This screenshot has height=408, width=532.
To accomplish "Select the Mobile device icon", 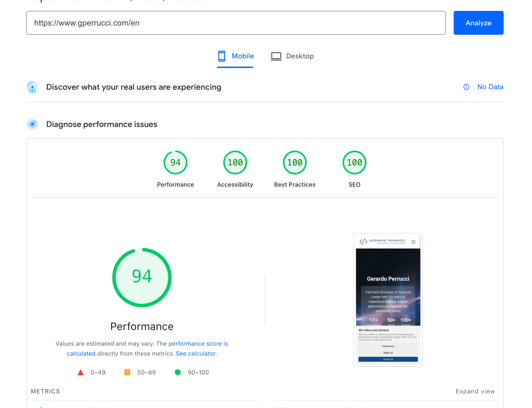I will [221, 56].
